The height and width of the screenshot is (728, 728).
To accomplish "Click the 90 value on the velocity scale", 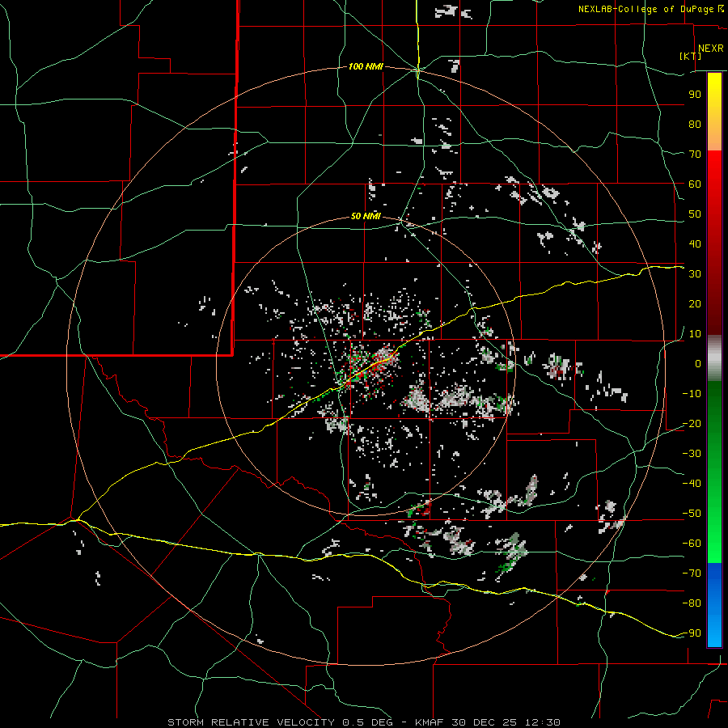I will point(695,95).
